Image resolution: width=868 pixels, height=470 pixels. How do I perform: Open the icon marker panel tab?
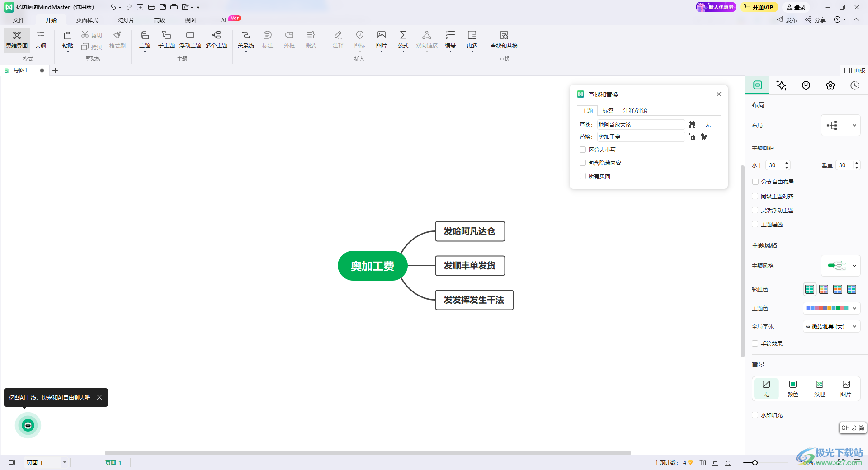click(806, 85)
